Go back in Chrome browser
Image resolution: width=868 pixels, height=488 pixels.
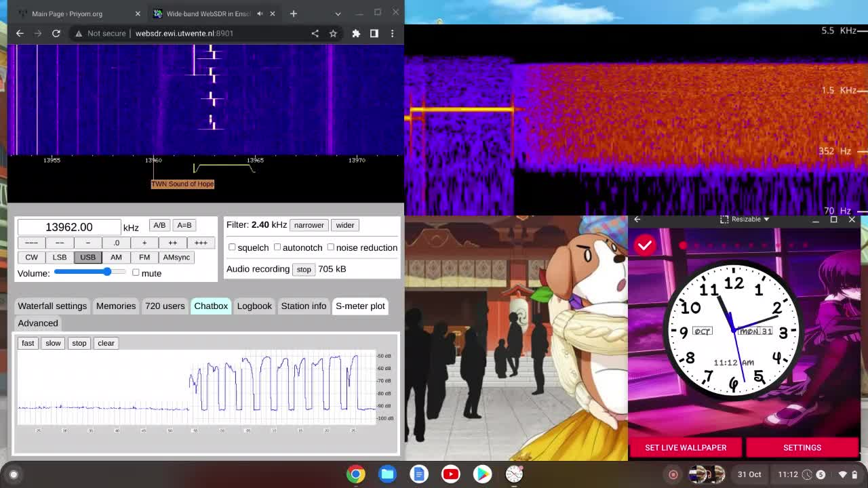click(20, 33)
